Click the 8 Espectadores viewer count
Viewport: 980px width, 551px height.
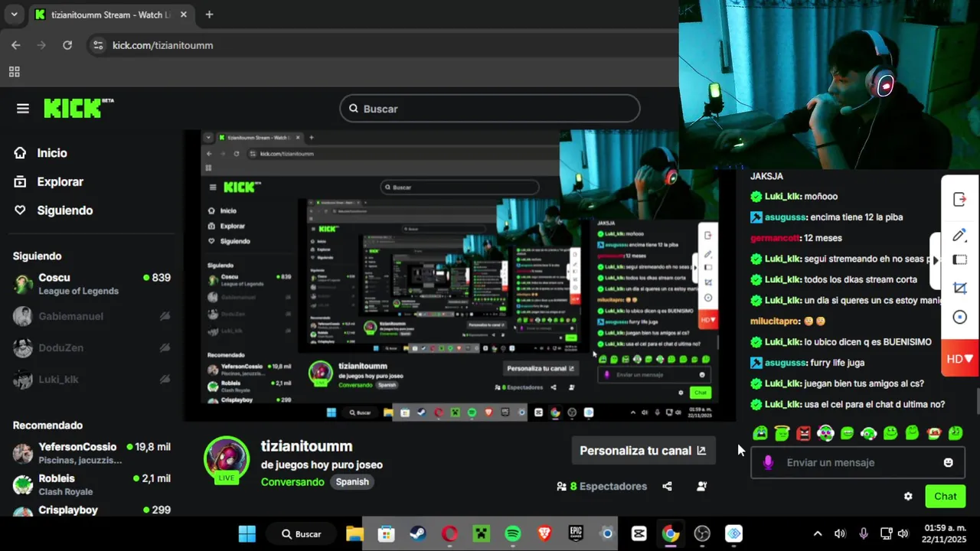pyautogui.click(x=602, y=486)
